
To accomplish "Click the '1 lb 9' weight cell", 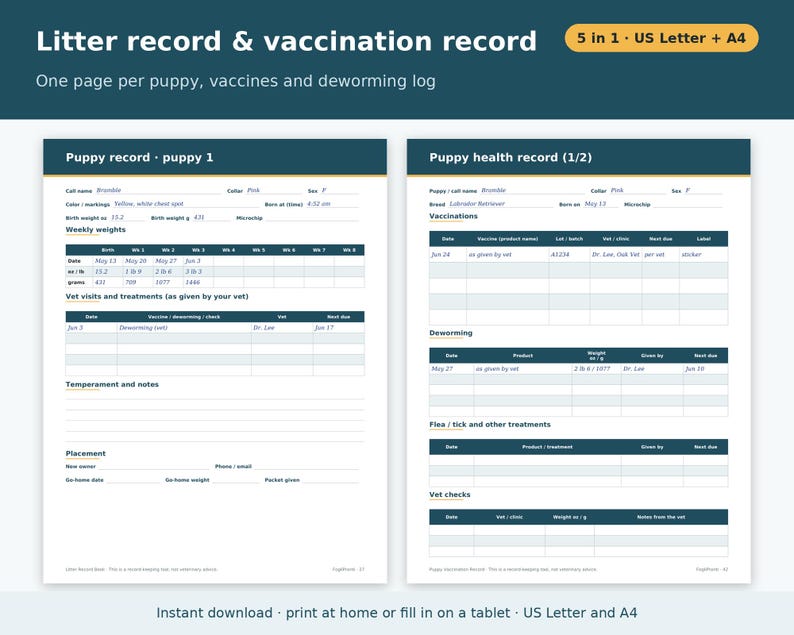I will (x=138, y=271).
